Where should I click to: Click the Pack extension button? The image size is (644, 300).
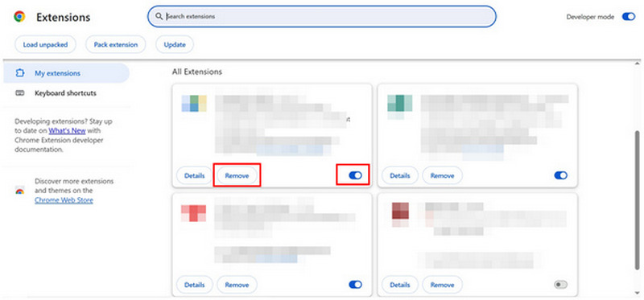(x=115, y=45)
